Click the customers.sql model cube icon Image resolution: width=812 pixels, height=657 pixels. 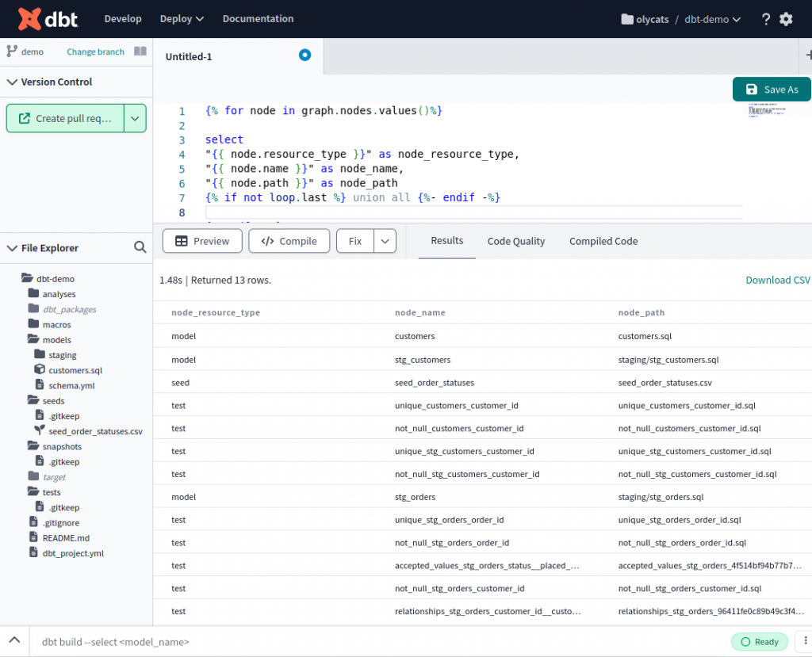point(40,369)
